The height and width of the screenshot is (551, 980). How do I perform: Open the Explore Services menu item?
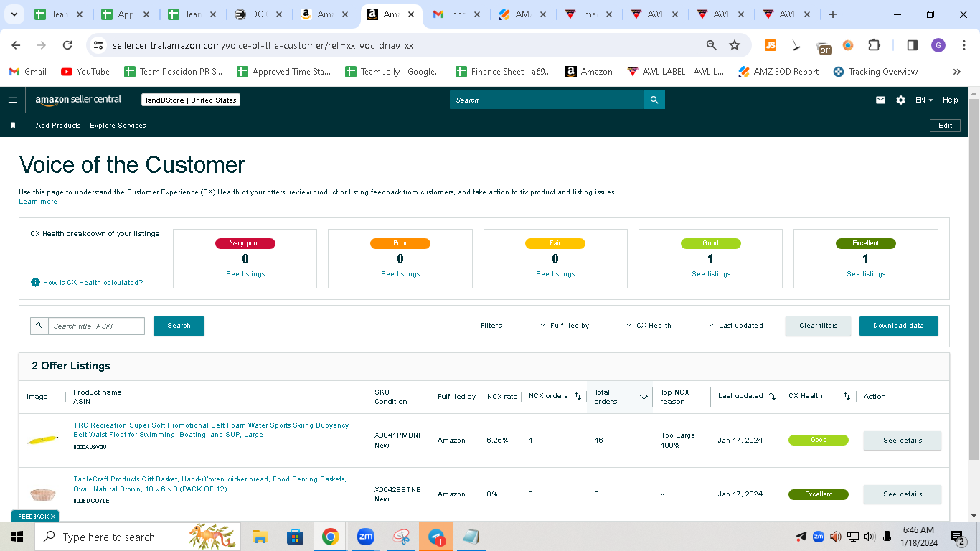pyautogui.click(x=118, y=126)
